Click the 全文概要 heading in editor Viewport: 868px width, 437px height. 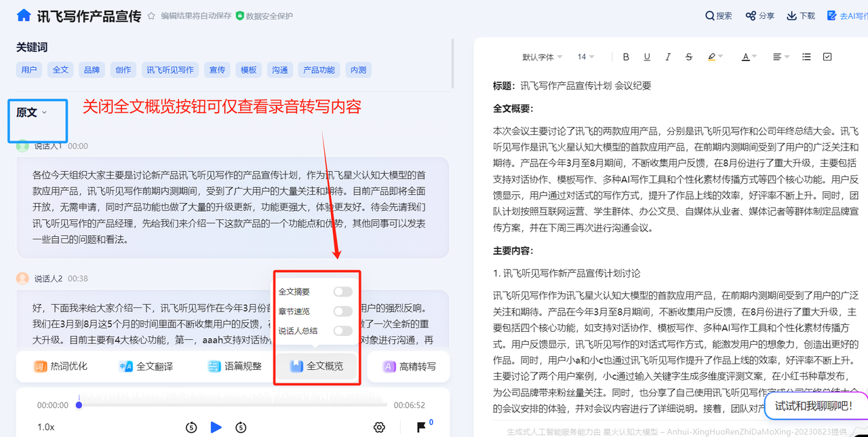click(x=513, y=109)
